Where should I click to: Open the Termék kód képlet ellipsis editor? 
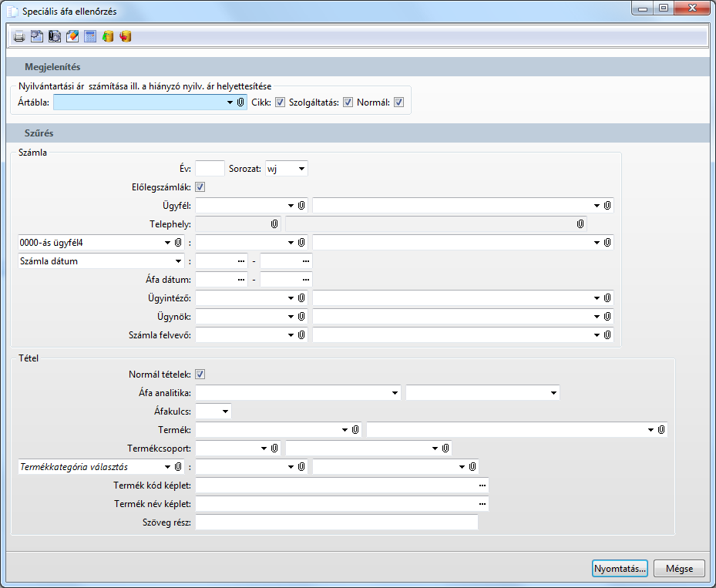pos(482,486)
